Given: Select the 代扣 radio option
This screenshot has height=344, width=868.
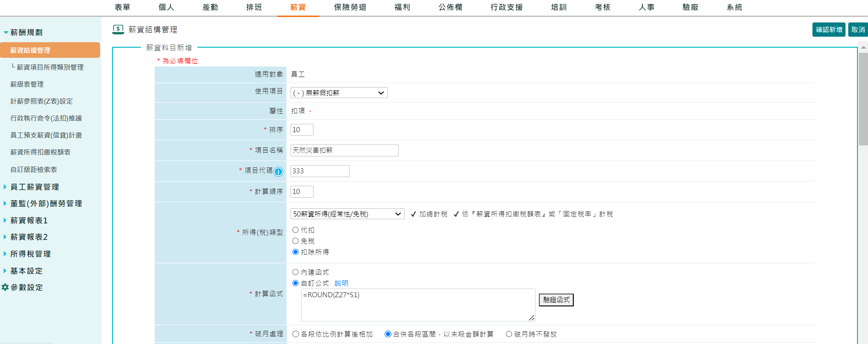Looking at the screenshot, I should (296, 230).
